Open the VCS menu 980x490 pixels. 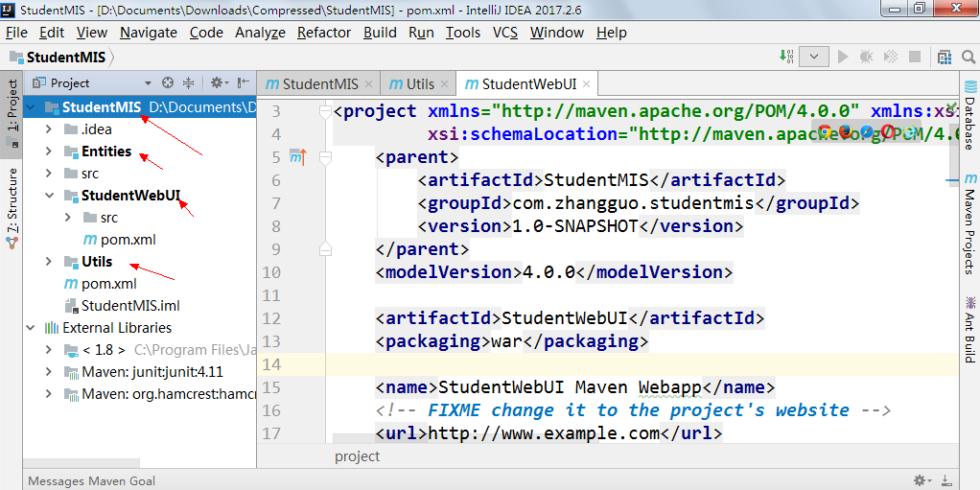(505, 33)
